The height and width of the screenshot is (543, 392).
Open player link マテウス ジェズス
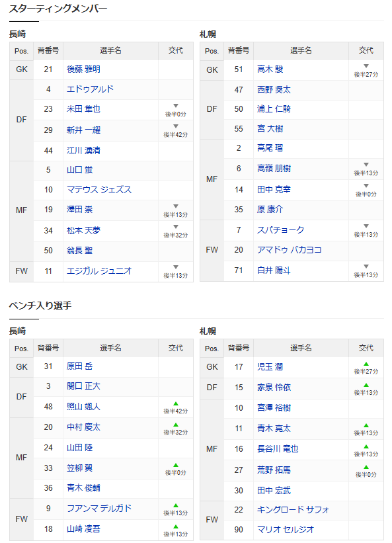tap(99, 190)
